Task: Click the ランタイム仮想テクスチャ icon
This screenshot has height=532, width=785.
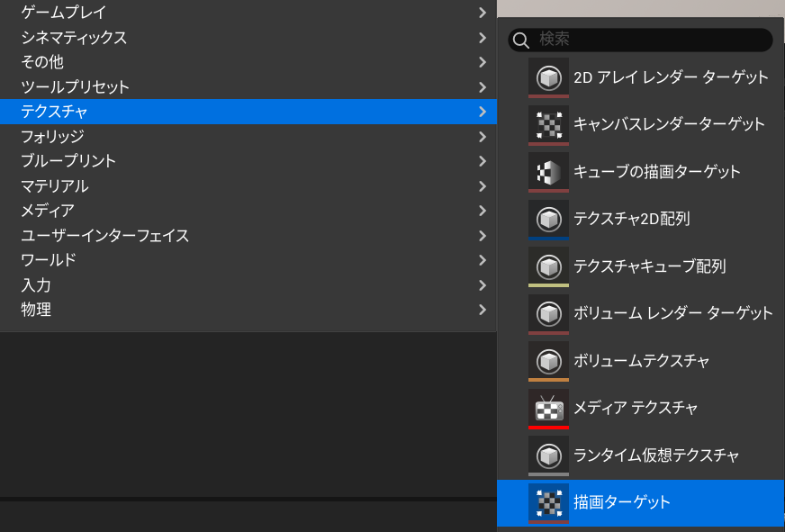Action: 548,455
